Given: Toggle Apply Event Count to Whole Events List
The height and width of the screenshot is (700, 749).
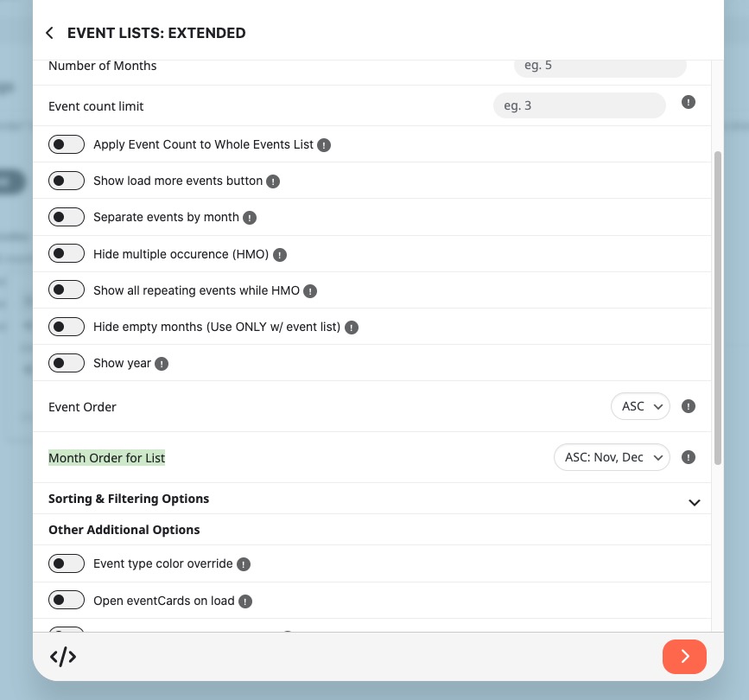Looking at the screenshot, I should point(67,144).
